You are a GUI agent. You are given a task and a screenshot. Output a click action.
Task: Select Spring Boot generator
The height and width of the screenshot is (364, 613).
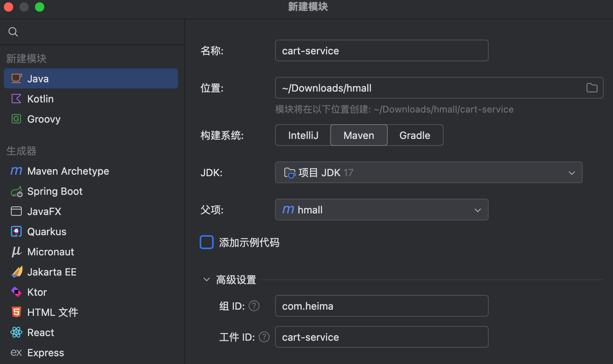tap(91, 191)
